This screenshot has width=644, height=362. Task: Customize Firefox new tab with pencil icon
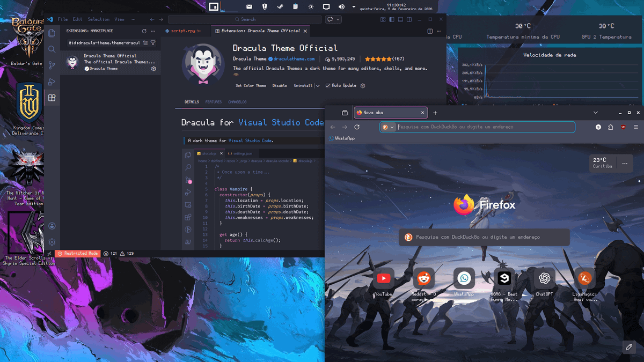pos(629,347)
